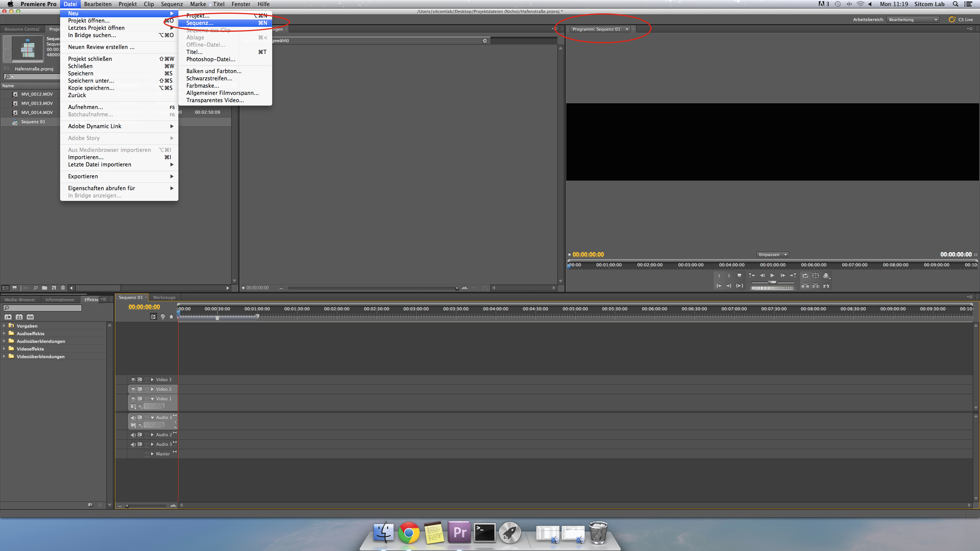Click the Export Frame camera icon
The width and height of the screenshot is (980, 551).
[826, 286]
